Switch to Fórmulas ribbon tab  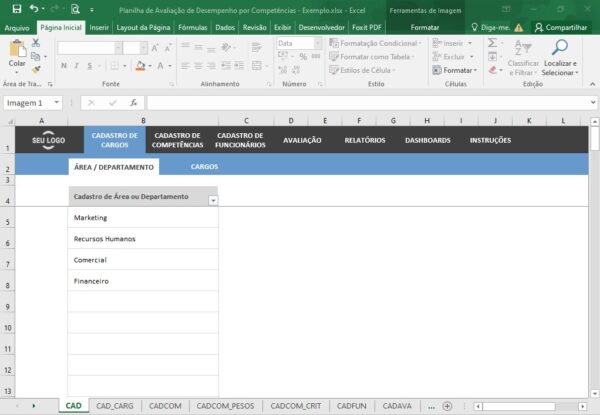pos(193,28)
